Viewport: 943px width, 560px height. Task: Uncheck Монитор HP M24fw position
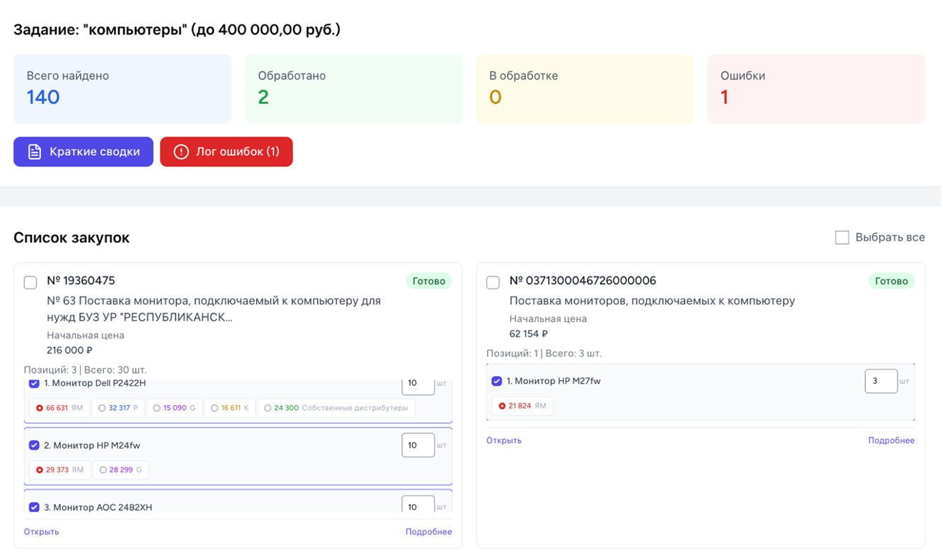click(34, 445)
